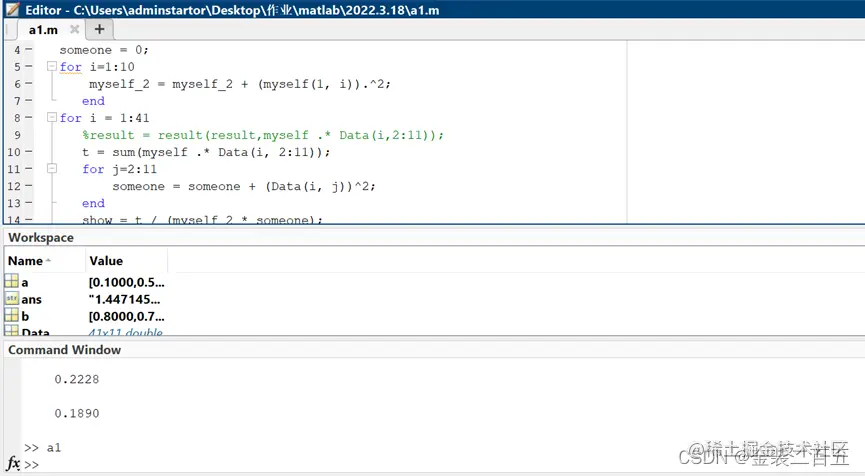Viewport: 865px width, 476px height.
Task: Click the Command Window panel title
Action: pyautogui.click(x=64, y=350)
